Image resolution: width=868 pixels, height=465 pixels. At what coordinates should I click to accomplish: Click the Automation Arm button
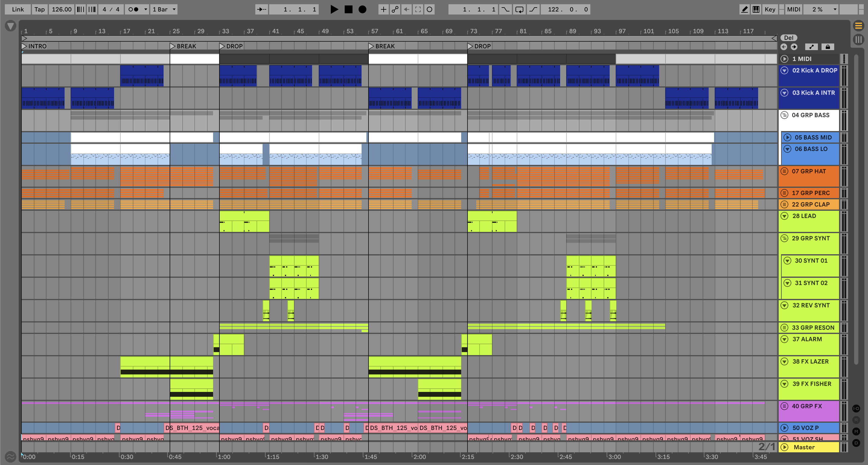click(395, 9)
